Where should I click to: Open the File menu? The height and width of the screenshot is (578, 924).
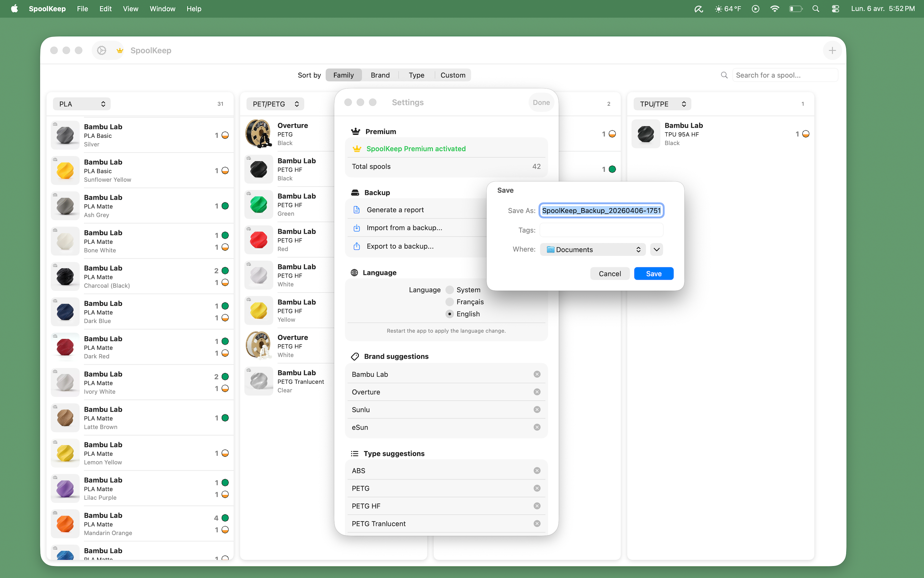click(x=82, y=8)
